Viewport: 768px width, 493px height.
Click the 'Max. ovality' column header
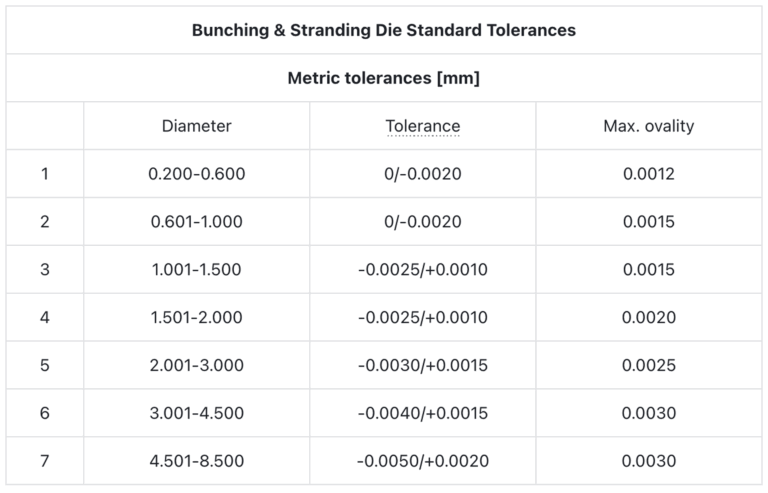(649, 126)
